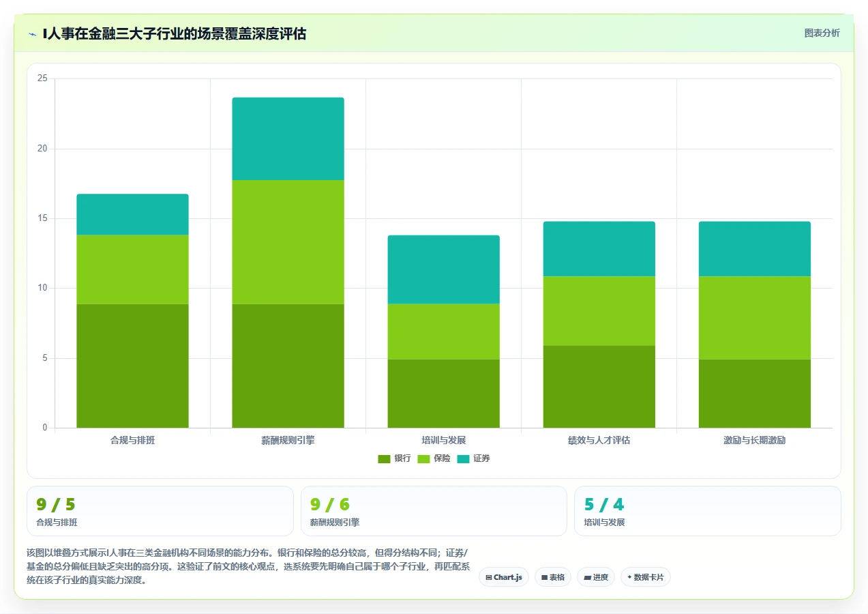Screen dimensions: 868x614
Task: Click the 保险 segment of 合规与排班 bar
Action: tap(132, 269)
